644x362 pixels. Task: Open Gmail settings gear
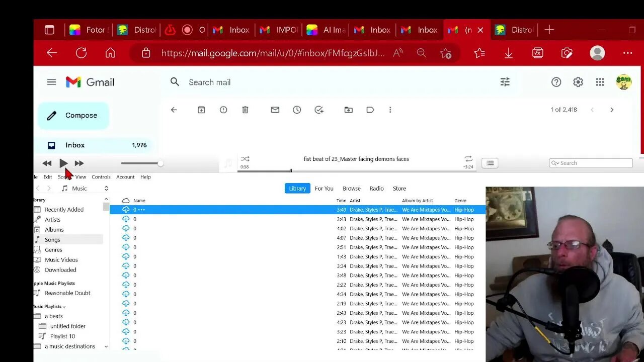click(x=578, y=82)
